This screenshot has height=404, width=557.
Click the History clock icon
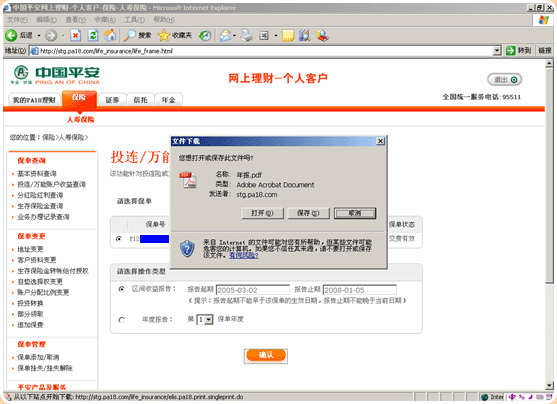pos(205,35)
